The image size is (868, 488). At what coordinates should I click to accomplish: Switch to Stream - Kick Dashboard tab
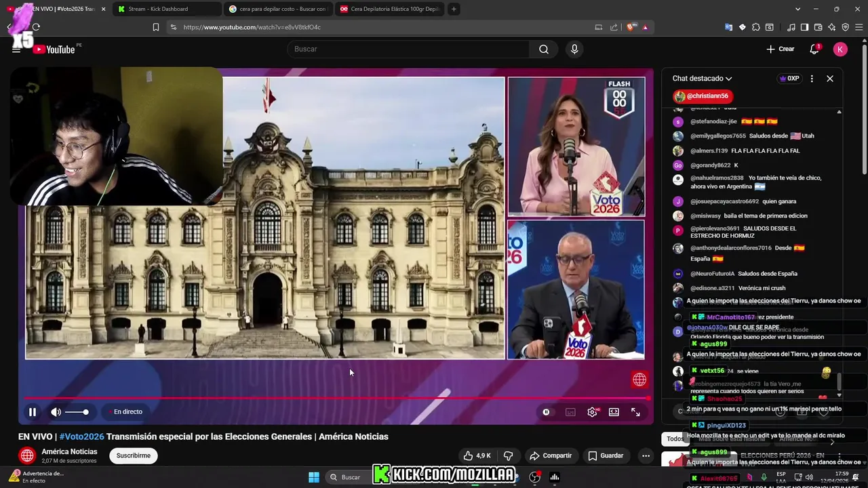pyautogui.click(x=166, y=9)
